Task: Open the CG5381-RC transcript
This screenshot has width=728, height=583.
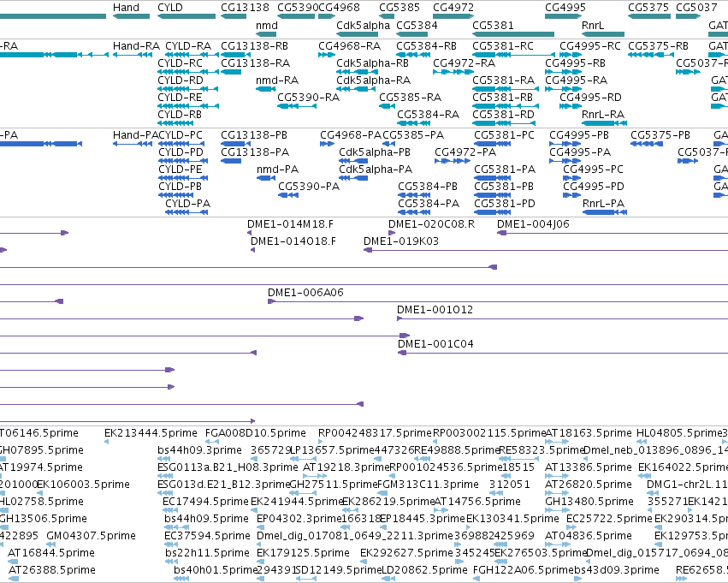Action: 513,55
